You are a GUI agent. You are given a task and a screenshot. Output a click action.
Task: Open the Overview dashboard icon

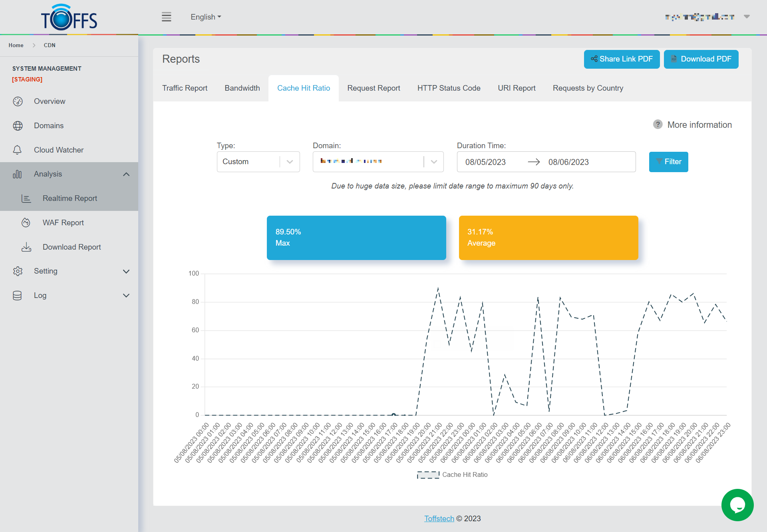[18, 101]
